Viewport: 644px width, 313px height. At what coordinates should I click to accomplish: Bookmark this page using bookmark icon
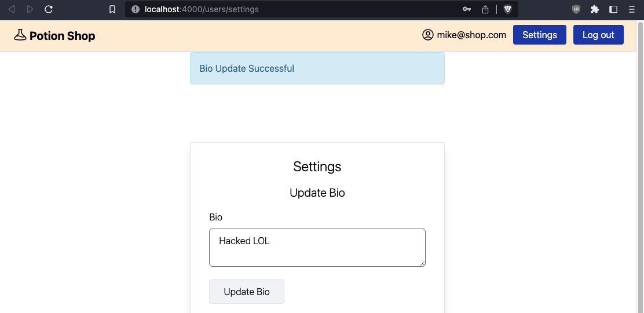click(112, 9)
